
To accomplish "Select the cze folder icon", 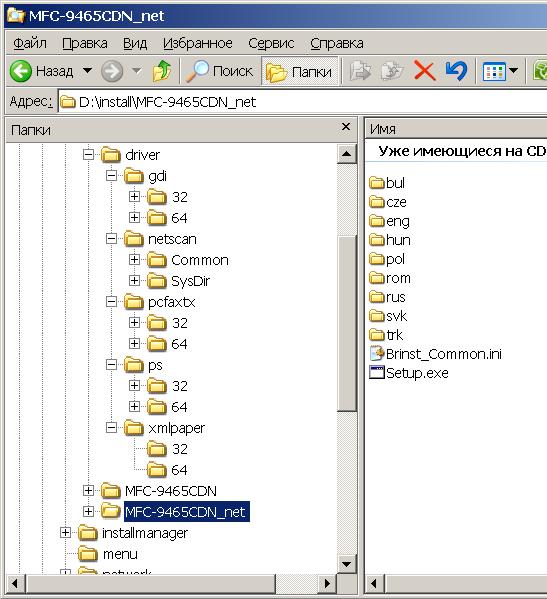I will 377,202.
